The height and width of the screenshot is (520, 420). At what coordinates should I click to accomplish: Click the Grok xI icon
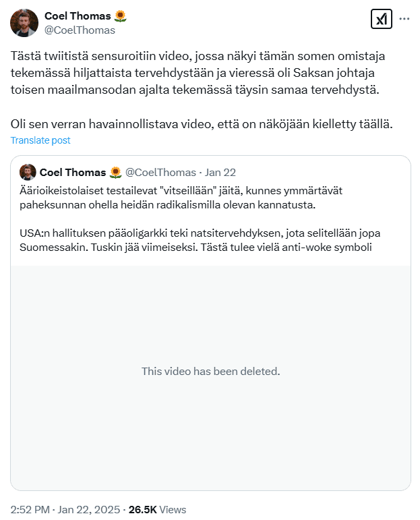pyautogui.click(x=381, y=19)
